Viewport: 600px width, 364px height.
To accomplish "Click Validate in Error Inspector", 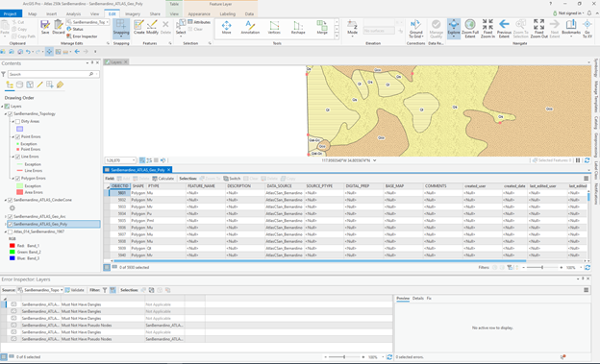I will 75,290.
